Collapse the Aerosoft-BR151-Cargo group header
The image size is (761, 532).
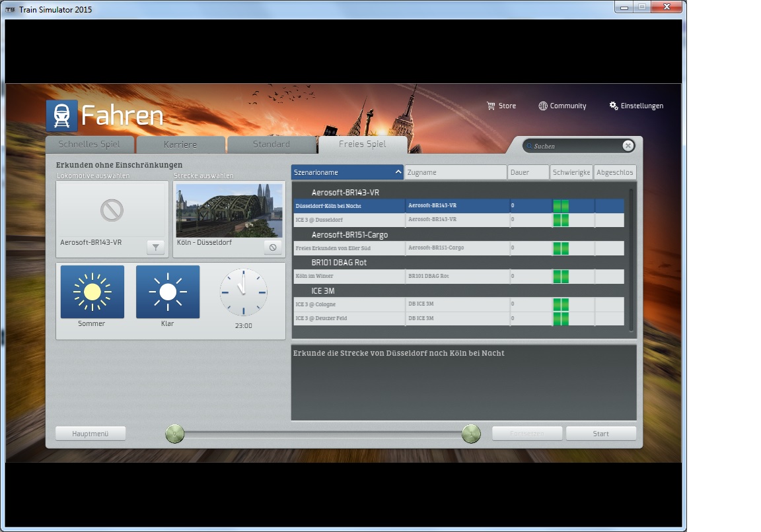[349, 235]
